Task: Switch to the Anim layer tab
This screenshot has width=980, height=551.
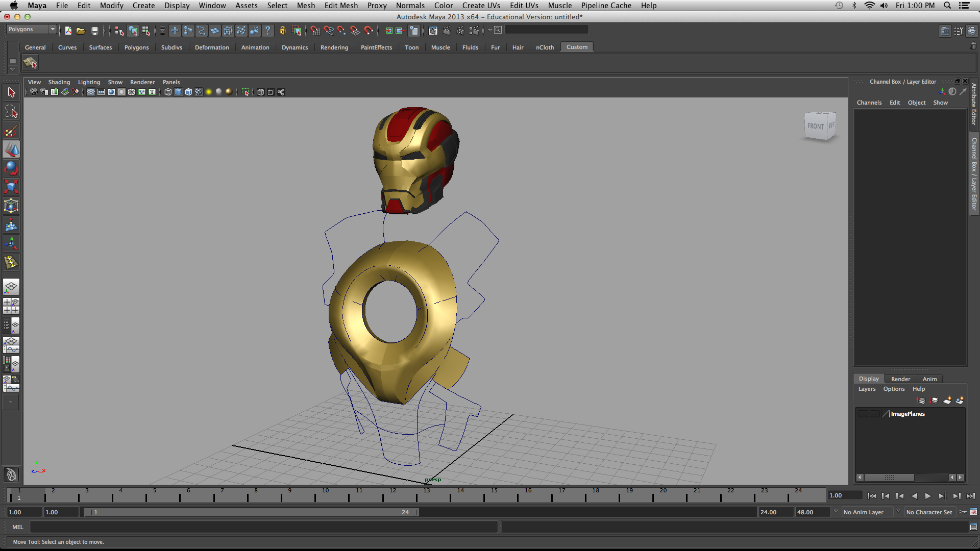Action: click(929, 379)
